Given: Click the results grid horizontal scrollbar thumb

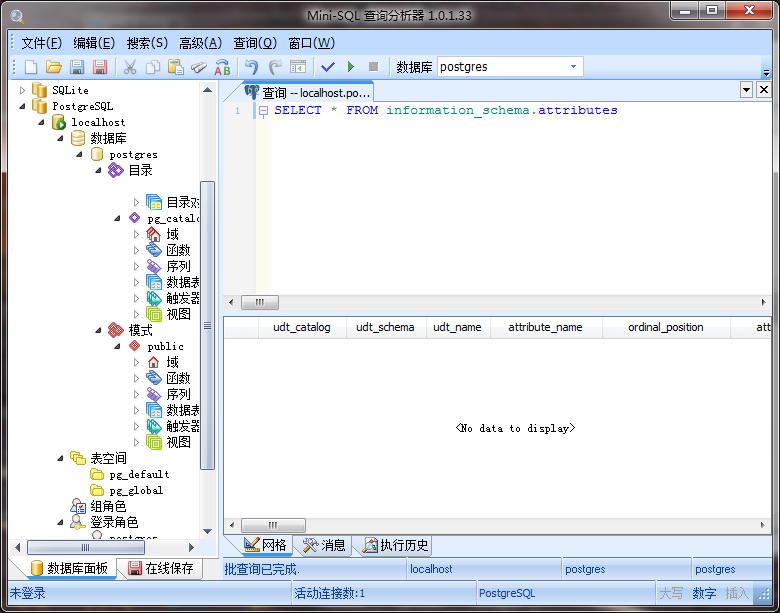Looking at the screenshot, I should (x=273, y=525).
